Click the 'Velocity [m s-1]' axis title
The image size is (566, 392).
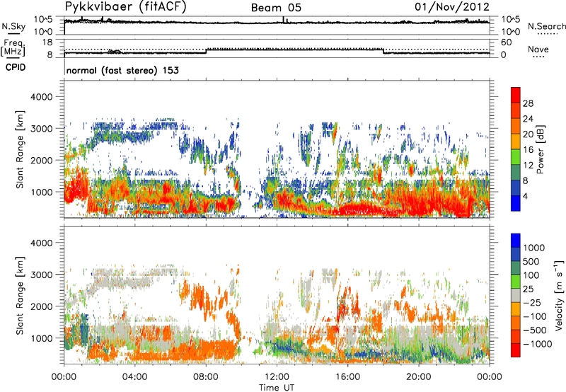click(559, 295)
